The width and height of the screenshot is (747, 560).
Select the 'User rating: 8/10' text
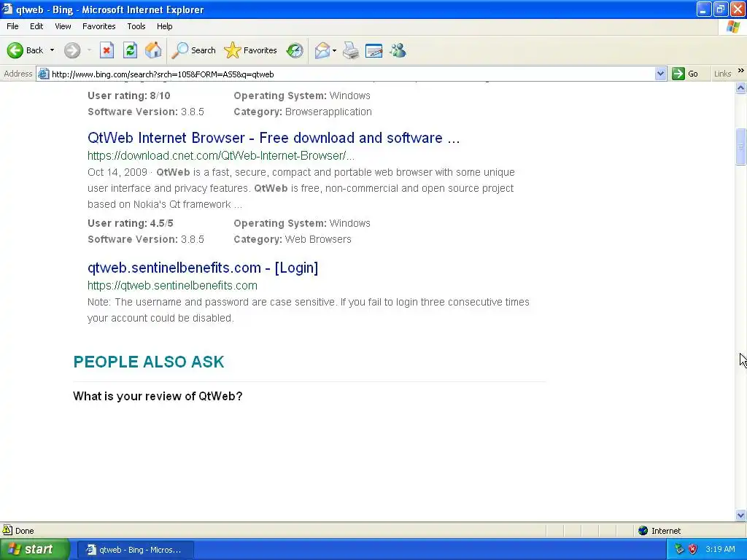pos(129,96)
